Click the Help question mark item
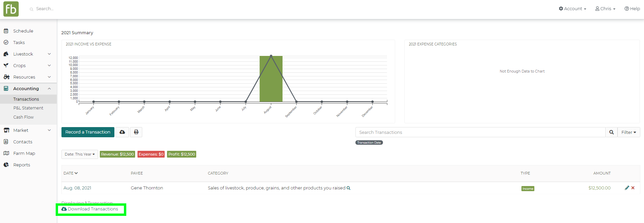 tap(632, 9)
